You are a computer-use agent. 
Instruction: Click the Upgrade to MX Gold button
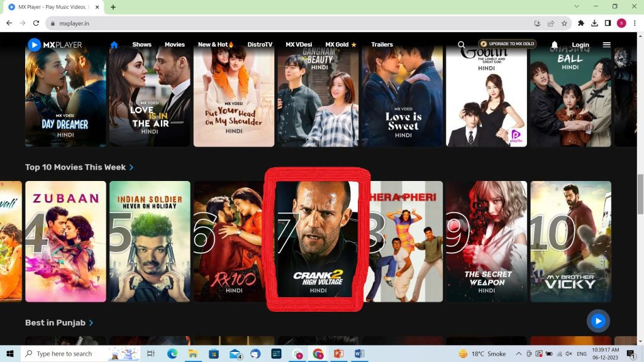pos(508,43)
